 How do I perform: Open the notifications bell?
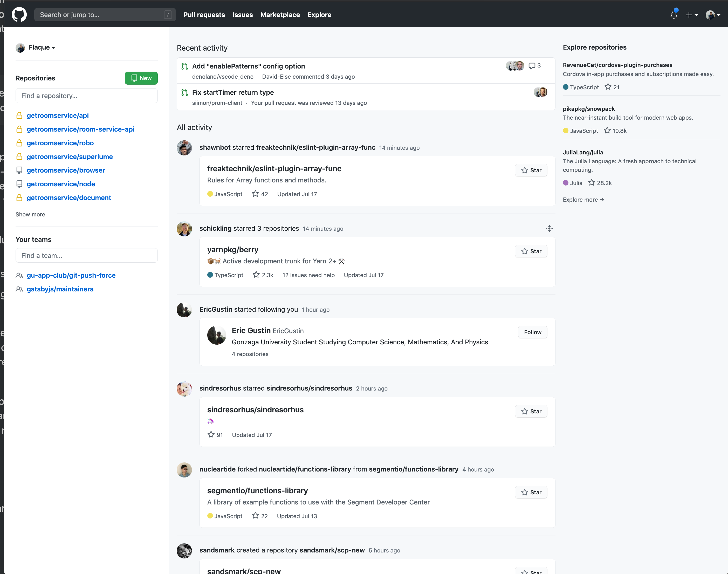click(x=674, y=15)
